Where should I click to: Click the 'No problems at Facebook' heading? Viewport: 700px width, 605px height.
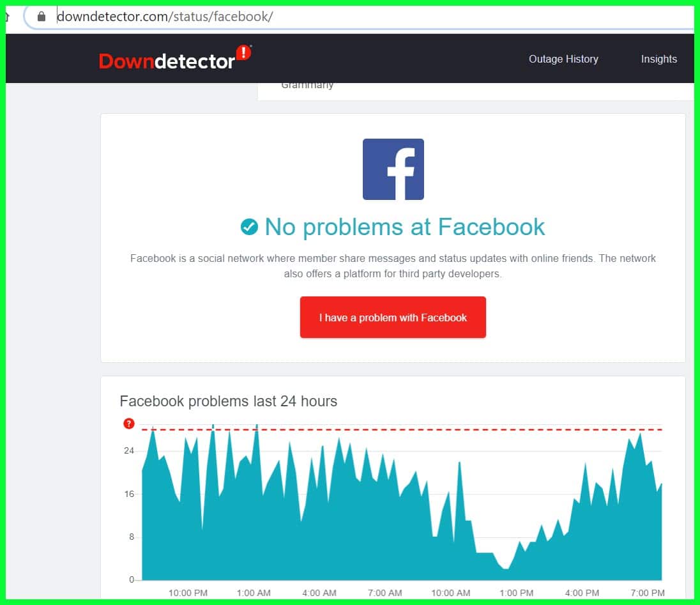[x=404, y=227]
